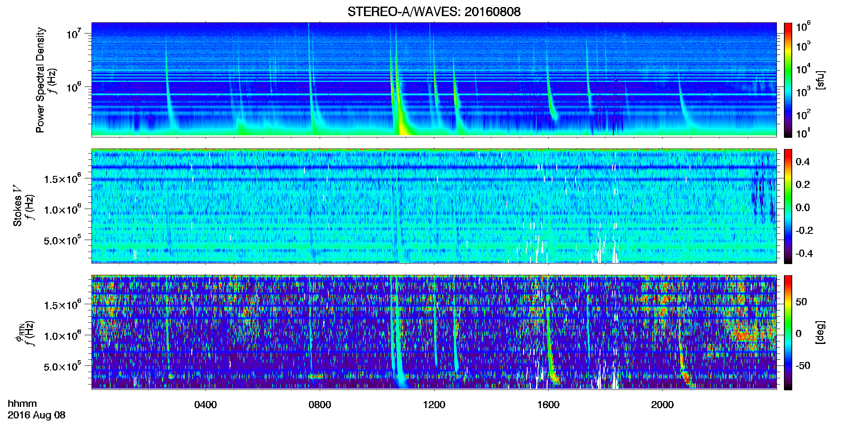Click the date text 2016 Aug 08
This screenshot has width=868, height=447.
[36, 415]
